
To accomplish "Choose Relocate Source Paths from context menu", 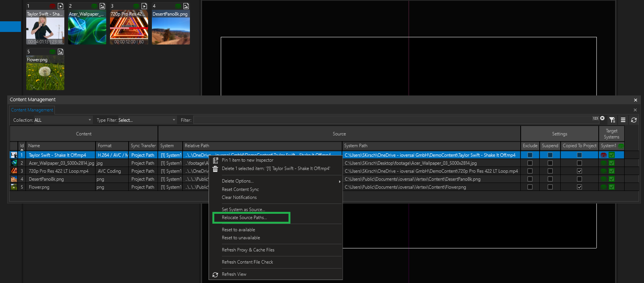I will pyautogui.click(x=244, y=218).
